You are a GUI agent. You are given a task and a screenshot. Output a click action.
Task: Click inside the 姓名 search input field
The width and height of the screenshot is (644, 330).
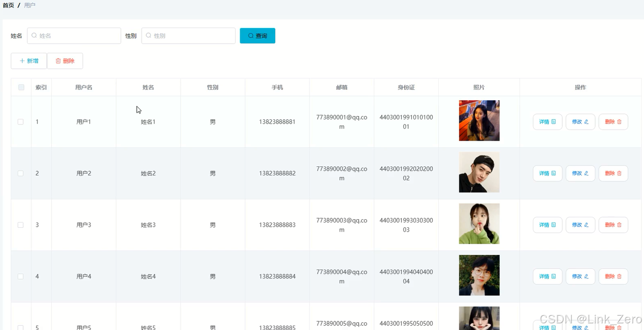click(x=74, y=36)
